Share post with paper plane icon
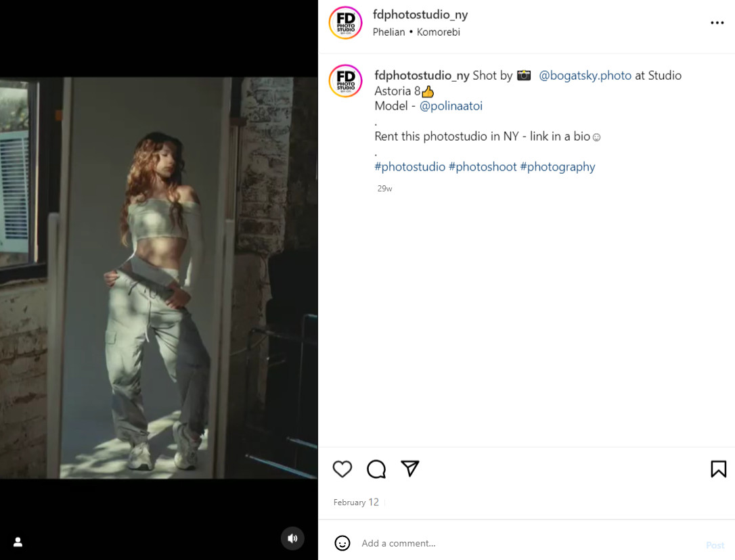Image resolution: width=735 pixels, height=560 pixels. point(409,469)
